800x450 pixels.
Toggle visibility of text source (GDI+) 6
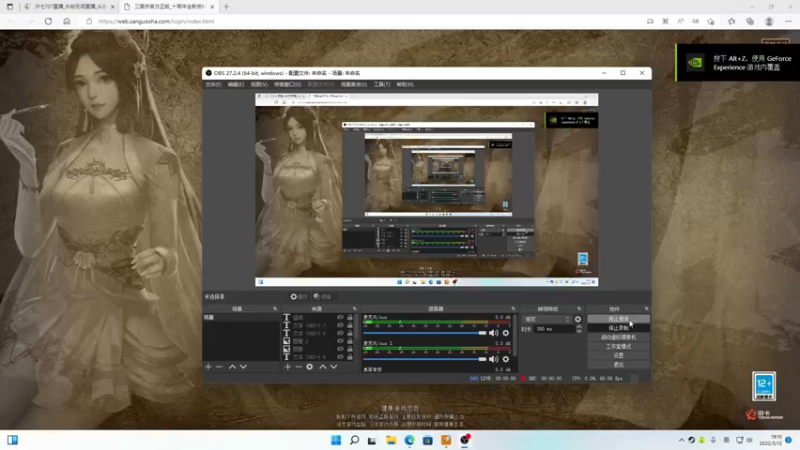coord(340,333)
